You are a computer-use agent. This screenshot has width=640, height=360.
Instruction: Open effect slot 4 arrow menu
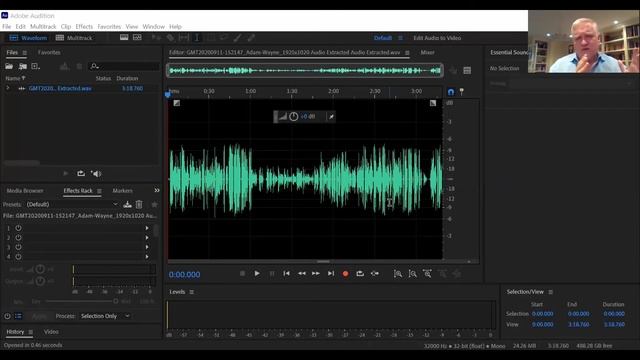pos(147,257)
